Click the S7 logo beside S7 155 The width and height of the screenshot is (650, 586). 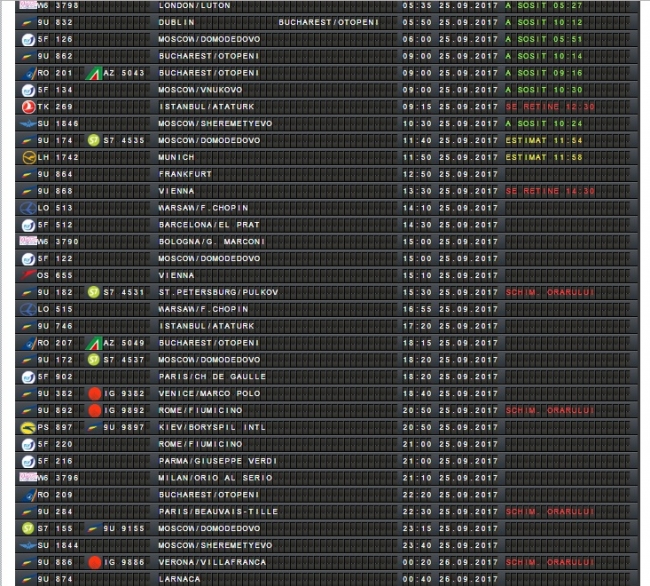[28, 528]
